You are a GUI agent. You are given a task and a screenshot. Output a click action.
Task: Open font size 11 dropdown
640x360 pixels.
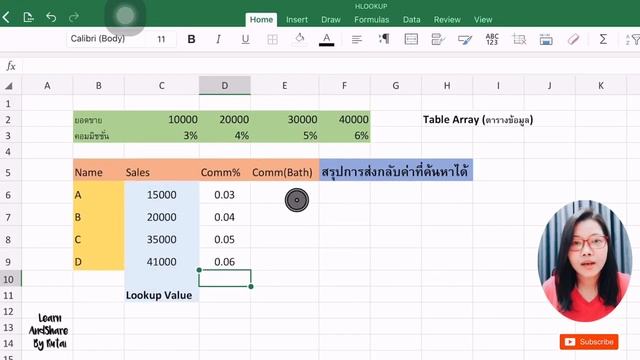click(x=162, y=39)
